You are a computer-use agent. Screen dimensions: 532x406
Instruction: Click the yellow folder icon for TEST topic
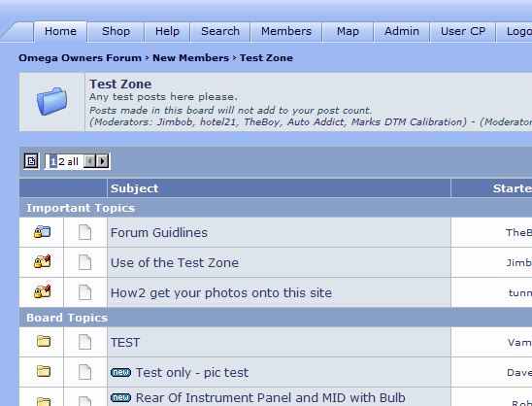click(44, 341)
